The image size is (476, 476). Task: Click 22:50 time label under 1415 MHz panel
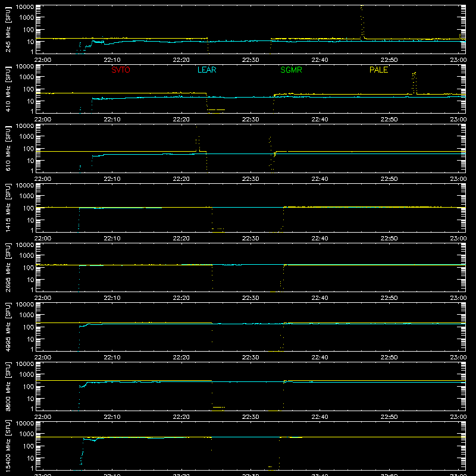click(x=389, y=239)
